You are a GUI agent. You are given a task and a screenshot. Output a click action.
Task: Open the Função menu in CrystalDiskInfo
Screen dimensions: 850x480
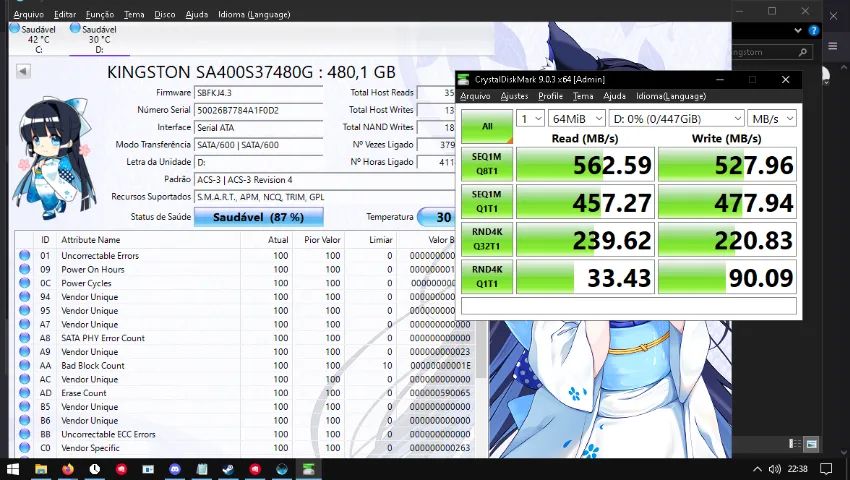coord(100,15)
